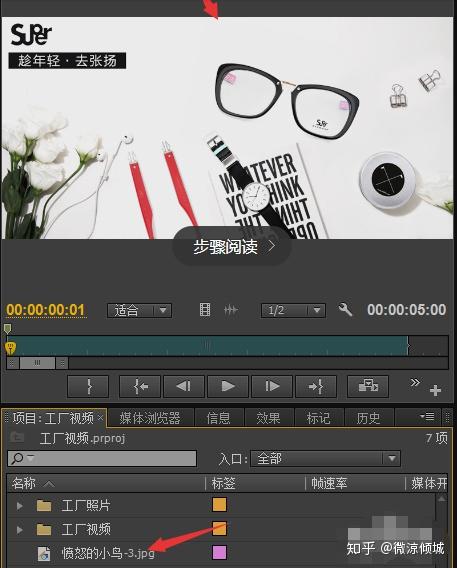Expand the 工厂视频 bin

point(20,530)
